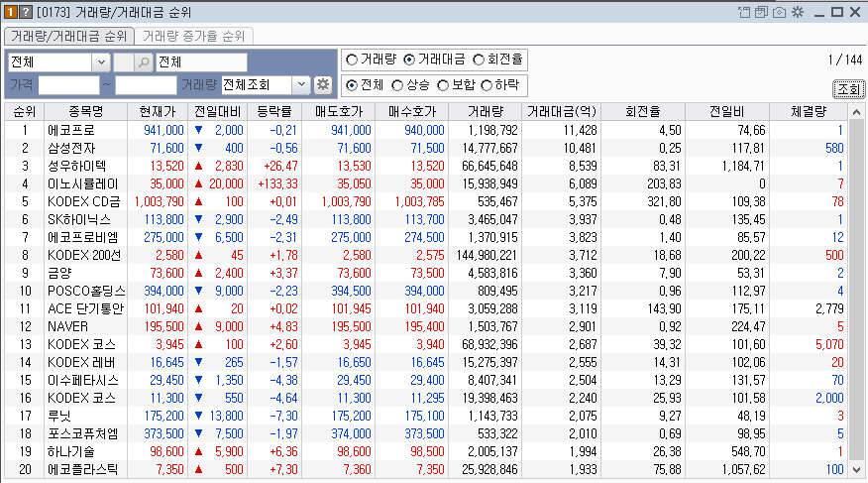Switch to the 거래량 증가율 순위 tab
The image size is (868, 483).
(x=194, y=36)
